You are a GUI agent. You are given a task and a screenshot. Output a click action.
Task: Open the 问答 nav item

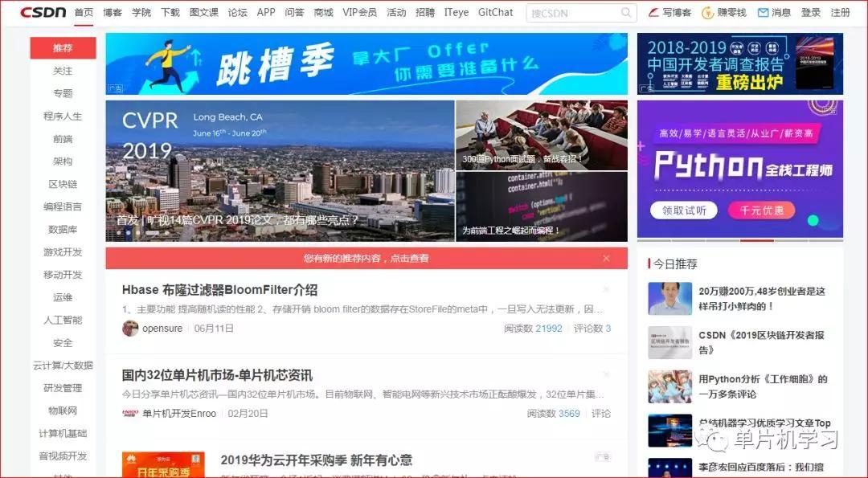(294, 12)
